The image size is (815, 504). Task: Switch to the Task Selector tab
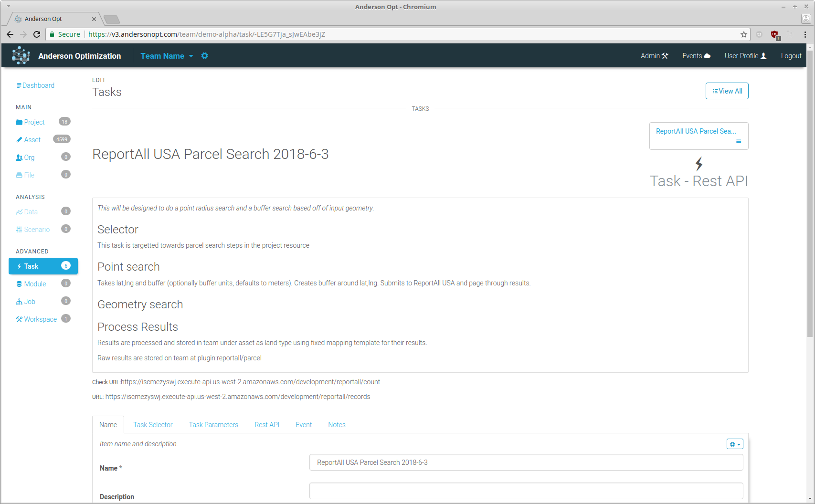(x=153, y=425)
